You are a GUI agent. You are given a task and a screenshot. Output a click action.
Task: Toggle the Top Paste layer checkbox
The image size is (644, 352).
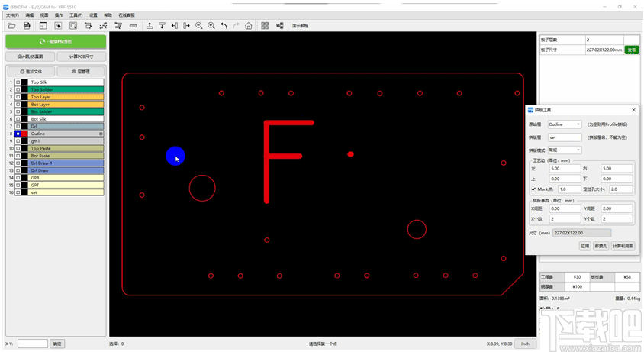pos(18,148)
